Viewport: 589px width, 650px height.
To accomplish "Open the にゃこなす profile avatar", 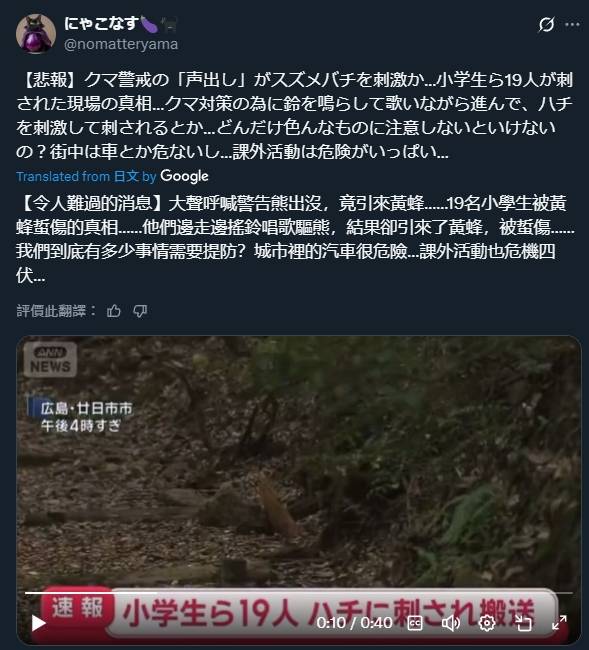I will point(36,34).
